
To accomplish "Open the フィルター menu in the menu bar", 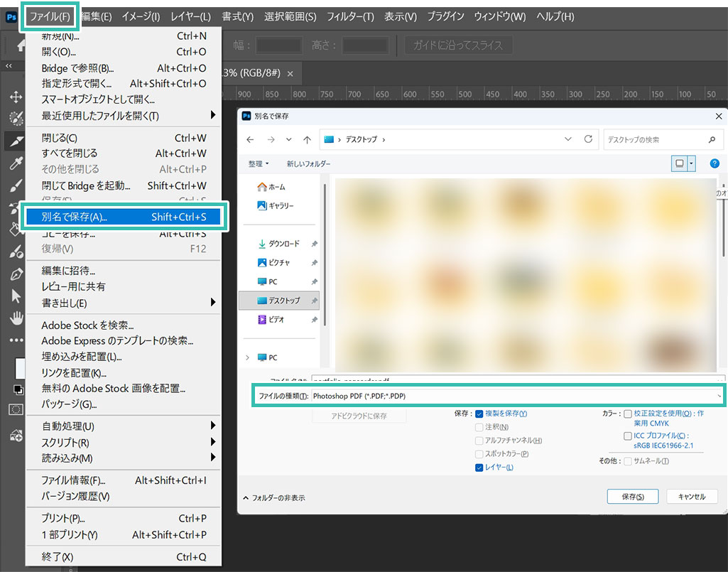I will click(x=349, y=16).
